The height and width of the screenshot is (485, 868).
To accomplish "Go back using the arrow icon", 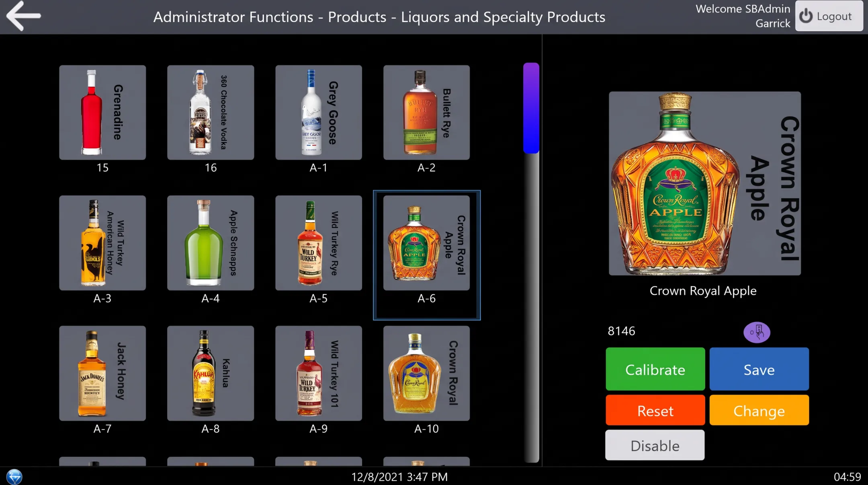I will point(24,16).
